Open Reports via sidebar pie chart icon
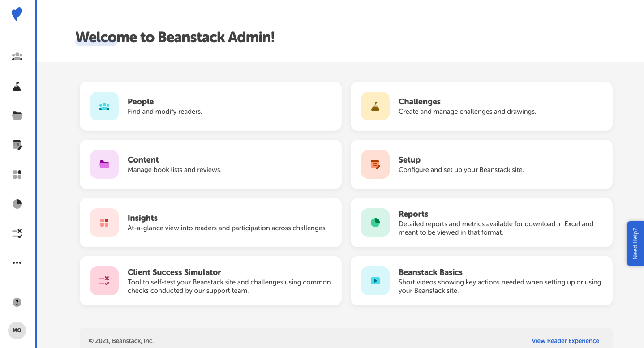The height and width of the screenshot is (348, 644). (x=17, y=204)
